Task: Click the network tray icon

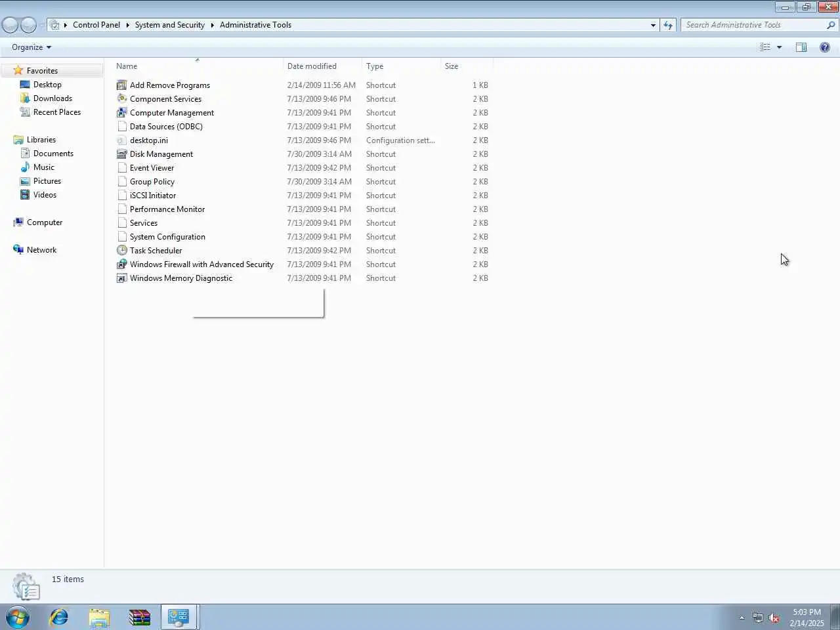Action: 757,618
